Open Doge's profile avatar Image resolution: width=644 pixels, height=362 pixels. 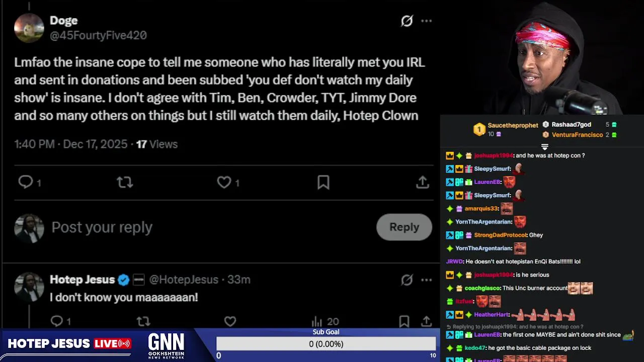29,28
